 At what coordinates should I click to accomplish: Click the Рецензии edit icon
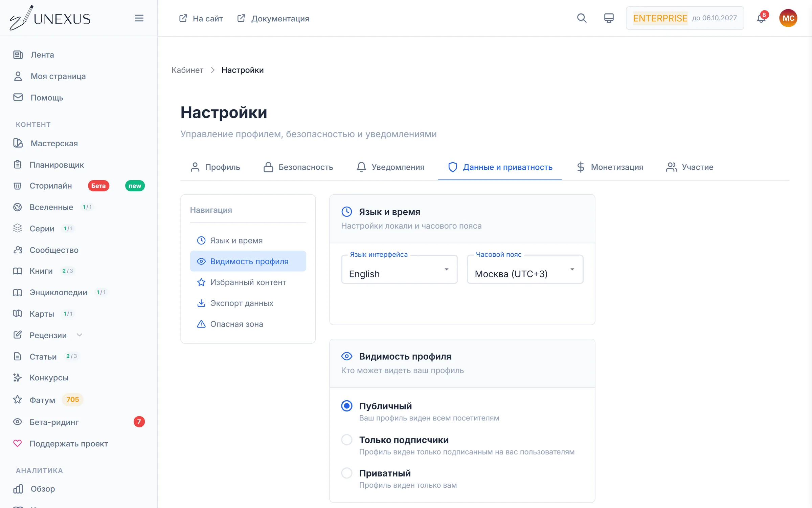pos(18,335)
